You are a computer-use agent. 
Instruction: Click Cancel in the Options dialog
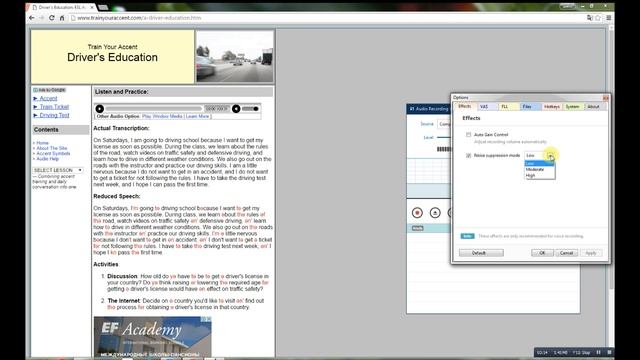pos(566,253)
